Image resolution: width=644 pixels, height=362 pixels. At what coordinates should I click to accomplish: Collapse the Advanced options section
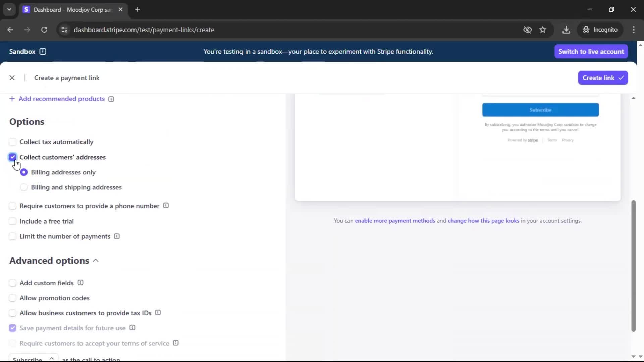tap(96, 261)
